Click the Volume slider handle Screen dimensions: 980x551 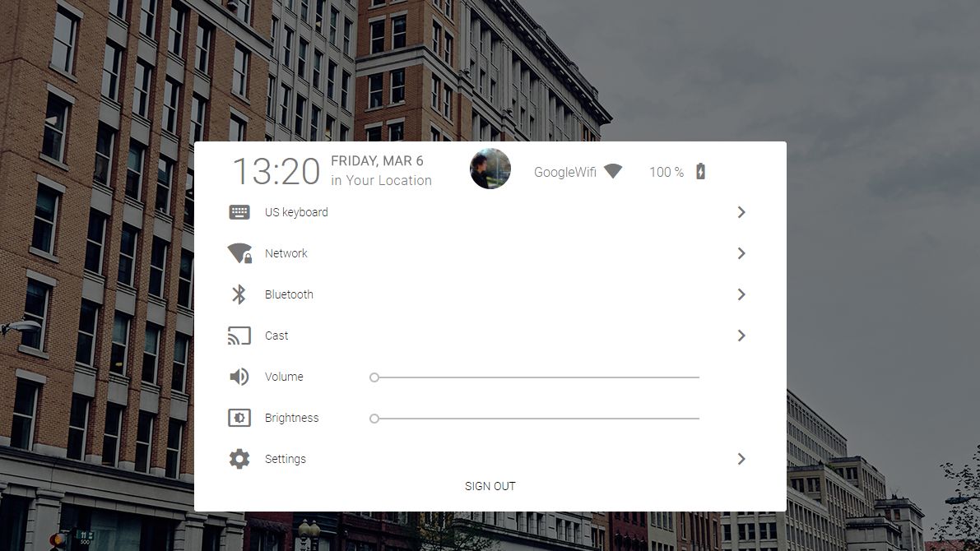click(x=374, y=377)
